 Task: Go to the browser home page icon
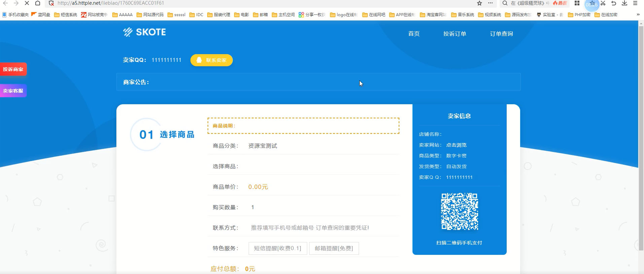click(x=38, y=3)
